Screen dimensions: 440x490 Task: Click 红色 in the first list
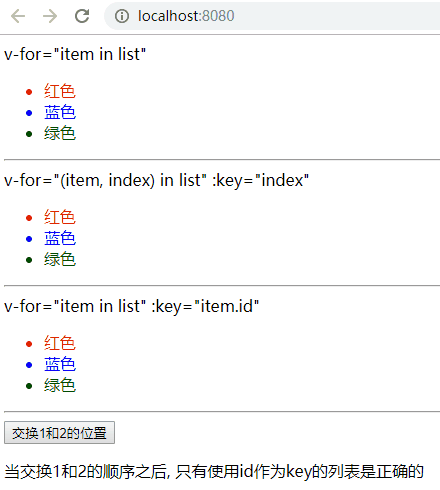point(60,91)
